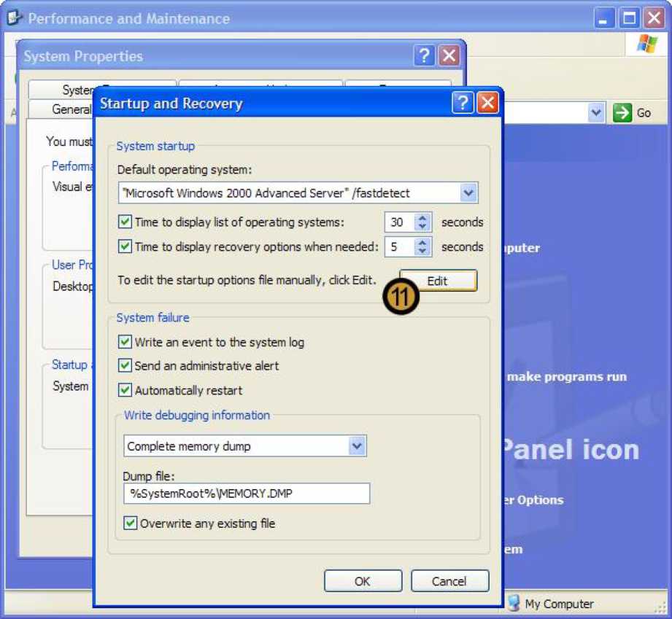Viewport: 672px width, 619px height.
Task: Click the My Computer icon in status bar
Action: pos(514,603)
